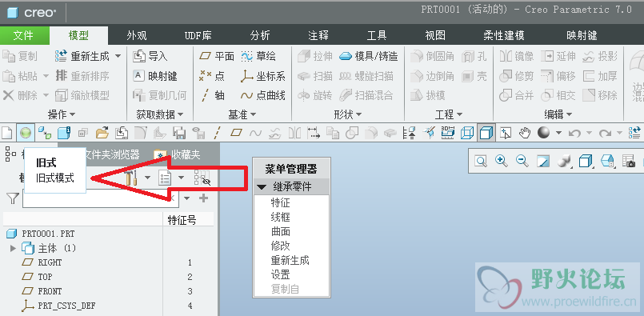The width and height of the screenshot is (644, 316).
Task: Expand the 主体 (1) tree node
Action: click(x=13, y=248)
